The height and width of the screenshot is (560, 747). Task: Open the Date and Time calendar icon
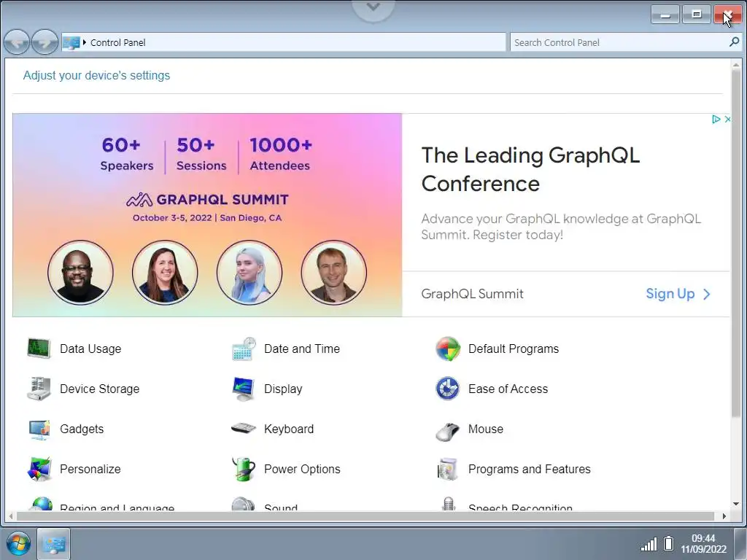pos(244,349)
